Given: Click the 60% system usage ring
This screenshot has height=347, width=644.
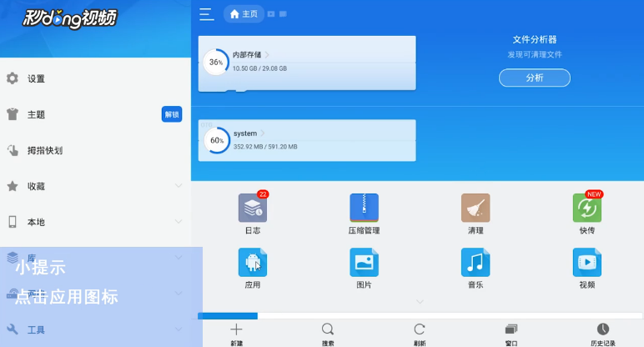Looking at the screenshot, I should (217, 140).
